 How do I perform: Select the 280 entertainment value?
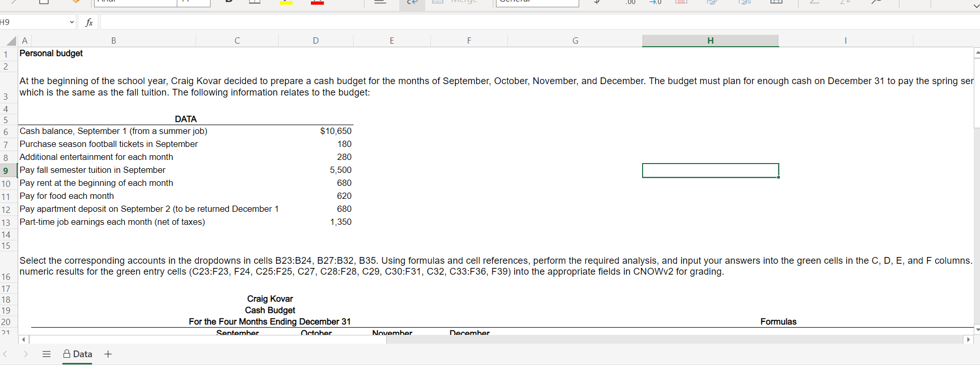coord(344,157)
